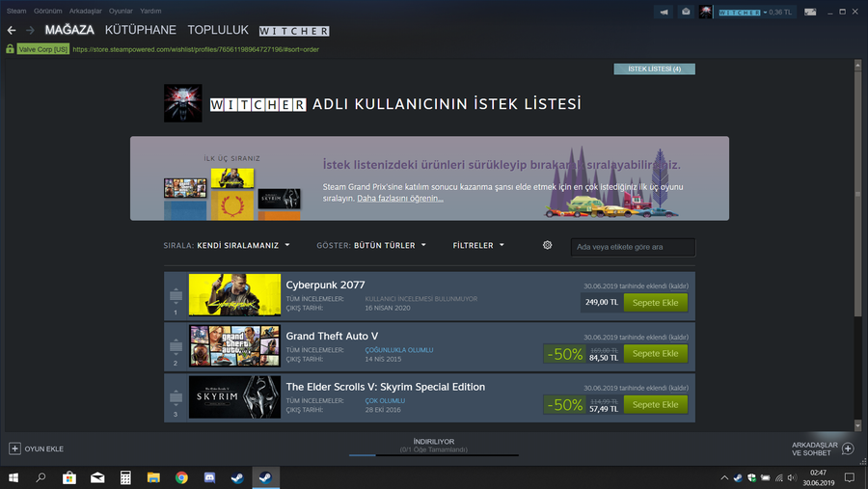Open the inbox envelope icon in header

686,12
